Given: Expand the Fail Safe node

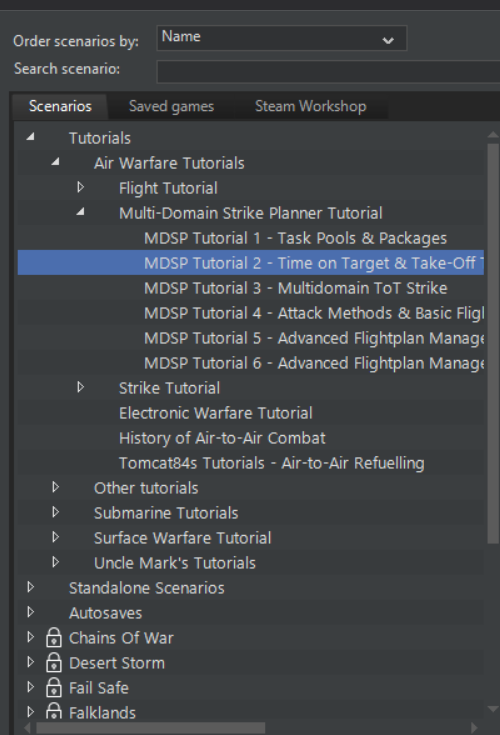Looking at the screenshot, I should (30, 687).
